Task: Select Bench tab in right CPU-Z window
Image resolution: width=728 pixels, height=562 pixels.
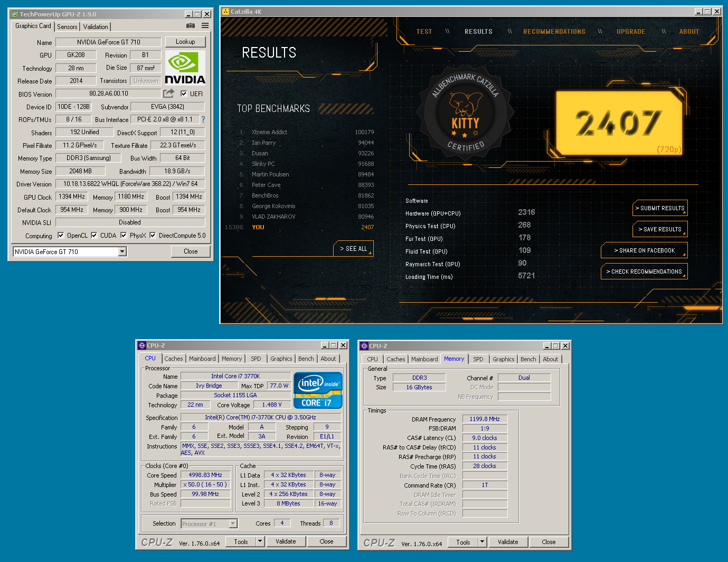Action: [528, 359]
